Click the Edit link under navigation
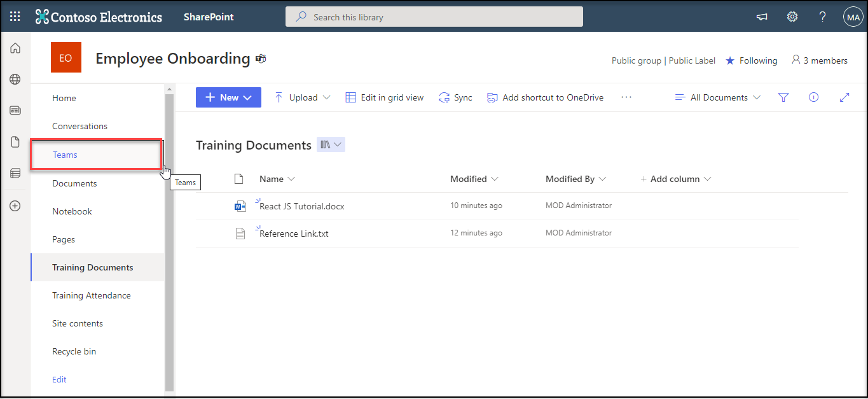This screenshot has width=868, height=399. click(x=59, y=379)
